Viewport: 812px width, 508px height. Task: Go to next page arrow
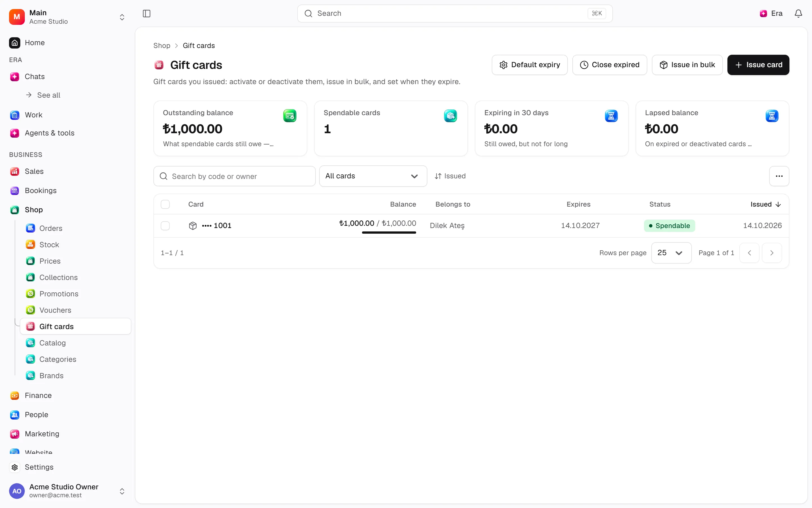point(772,253)
